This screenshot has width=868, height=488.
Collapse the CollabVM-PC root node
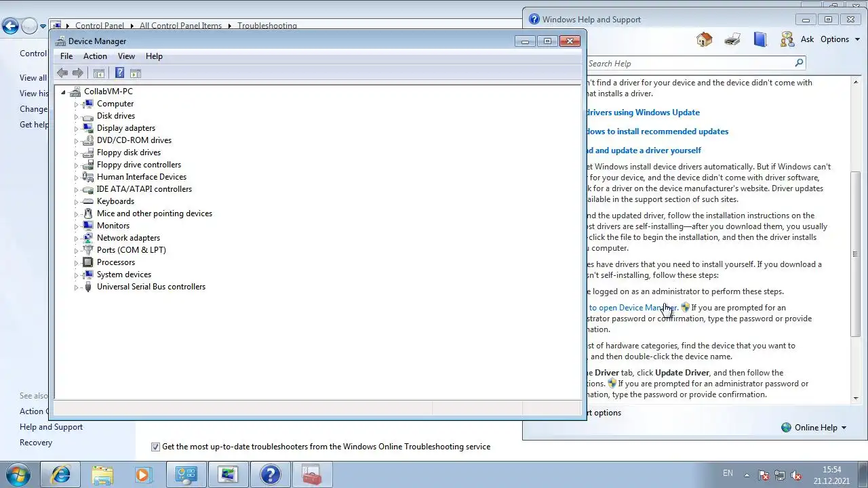[x=63, y=91]
